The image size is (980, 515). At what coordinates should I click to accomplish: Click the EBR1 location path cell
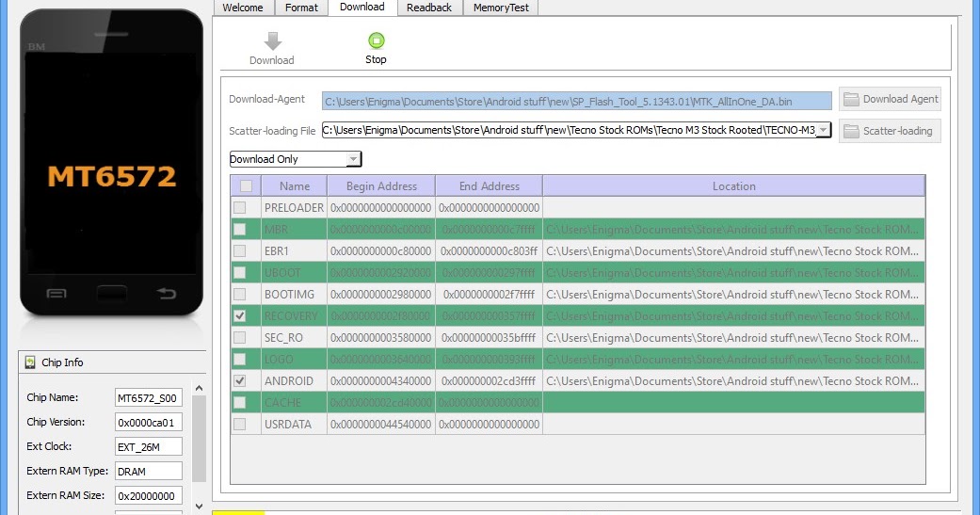click(x=733, y=250)
